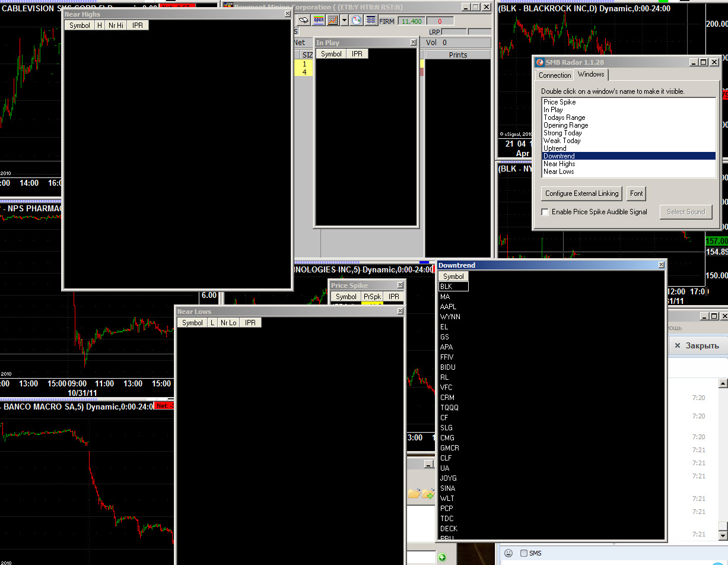Viewport: 728px width, 565px height.
Task: Click the L column header in Near Lows
Action: (x=212, y=322)
